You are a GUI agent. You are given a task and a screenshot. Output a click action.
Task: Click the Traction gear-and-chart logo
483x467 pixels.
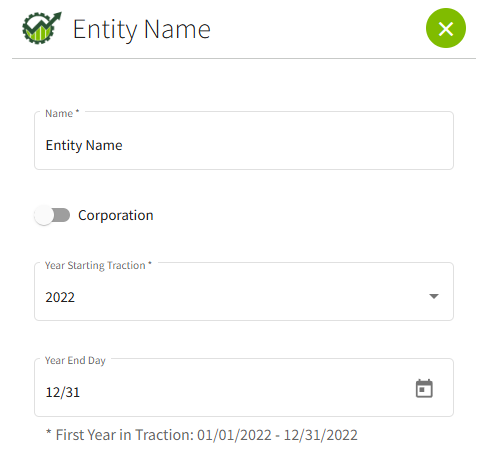point(42,28)
